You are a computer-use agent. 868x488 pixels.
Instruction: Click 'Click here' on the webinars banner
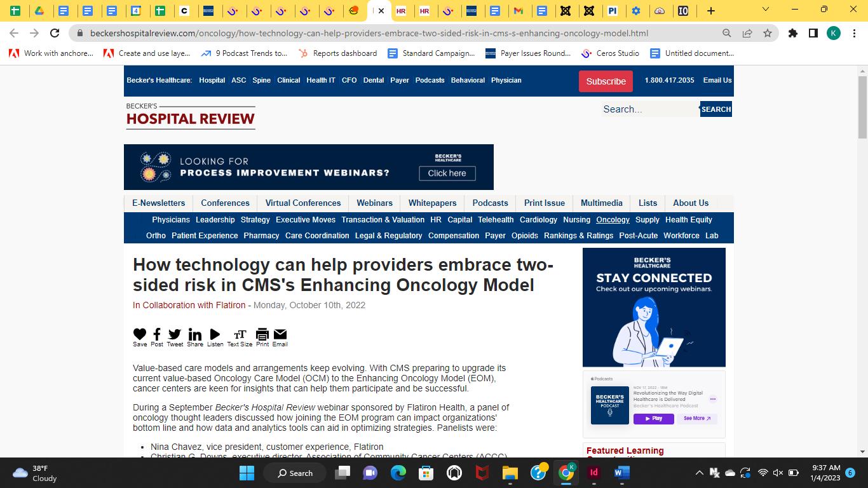click(x=447, y=173)
